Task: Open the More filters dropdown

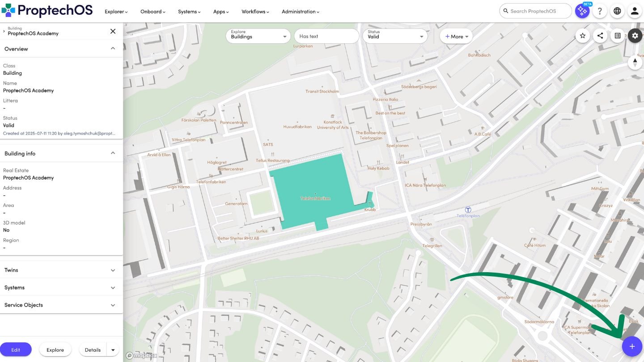Action: click(456, 36)
